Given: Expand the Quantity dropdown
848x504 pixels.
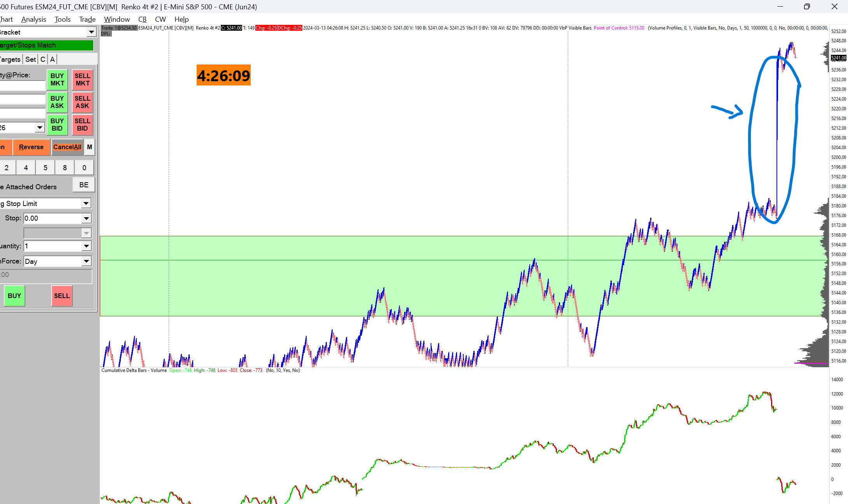Looking at the screenshot, I should 86,246.
